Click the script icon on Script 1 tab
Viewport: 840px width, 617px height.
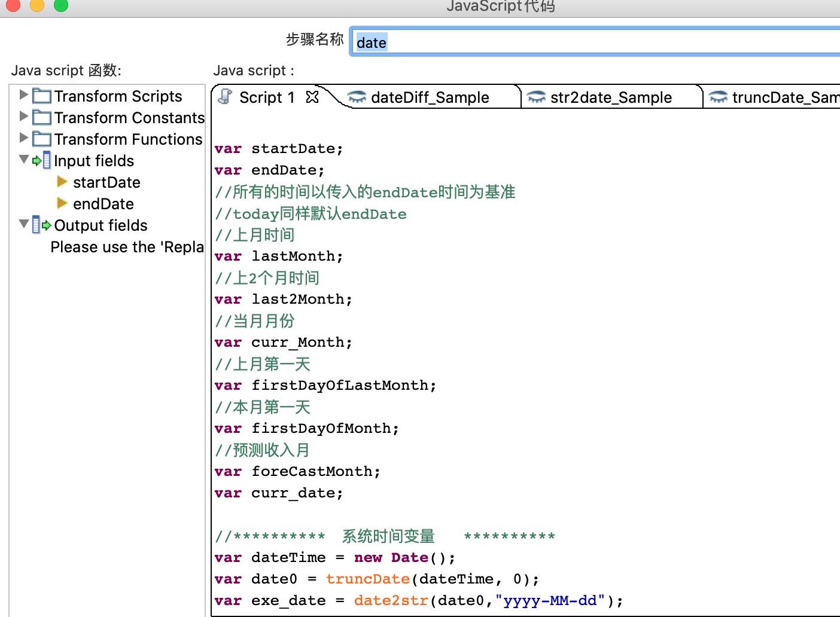click(223, 97)
